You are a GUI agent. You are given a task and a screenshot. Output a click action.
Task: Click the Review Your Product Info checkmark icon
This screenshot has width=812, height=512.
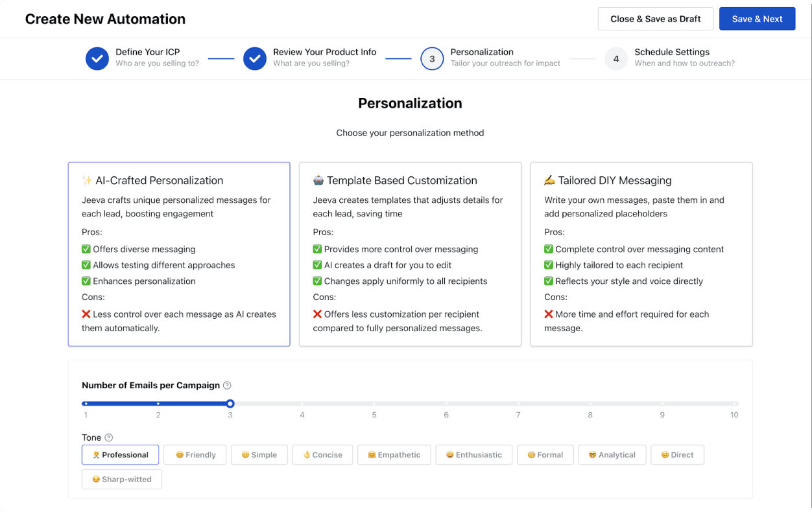click(x=255, y=58)
